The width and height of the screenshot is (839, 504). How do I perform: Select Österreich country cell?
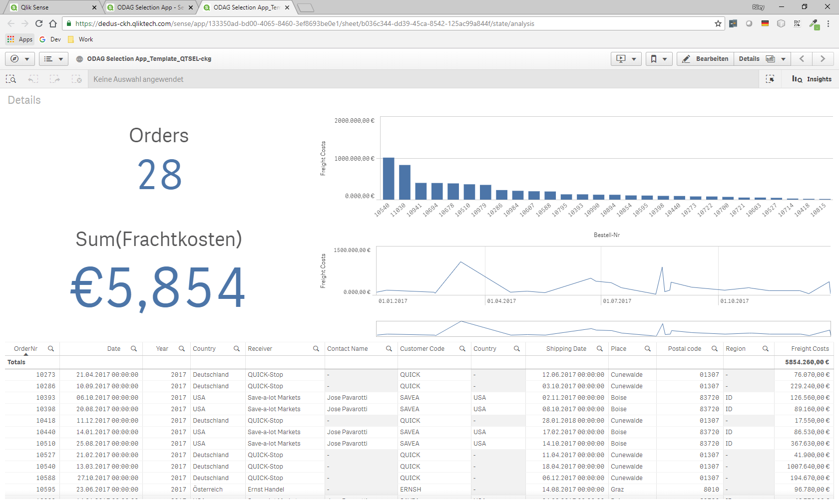point(208,490)
